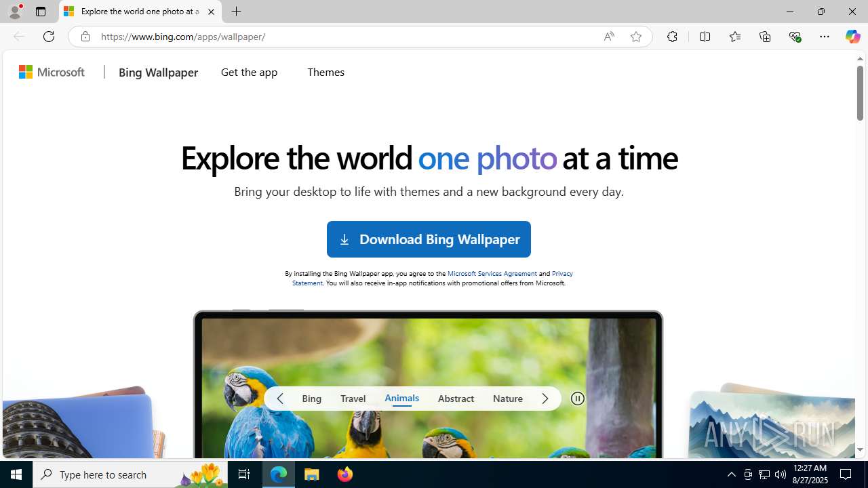Image resolution: width=868 pixels, height=488 pixels.
Task: Open Firefox from taskbar
Action: (x=344, y=474)
